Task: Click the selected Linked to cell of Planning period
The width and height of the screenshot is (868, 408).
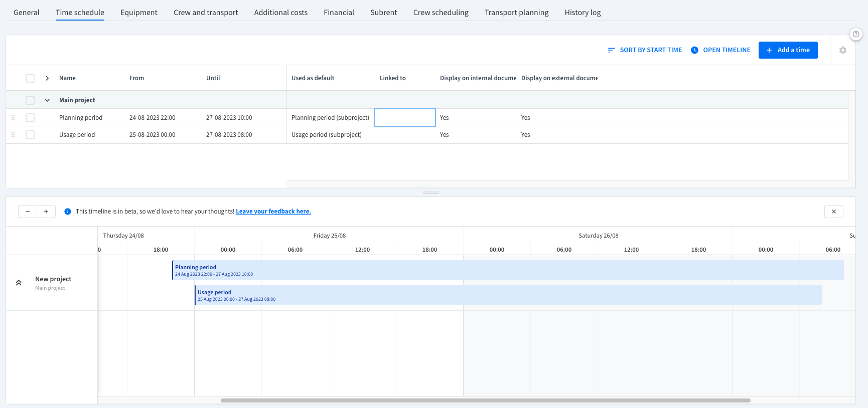Action: click(405, 118)
